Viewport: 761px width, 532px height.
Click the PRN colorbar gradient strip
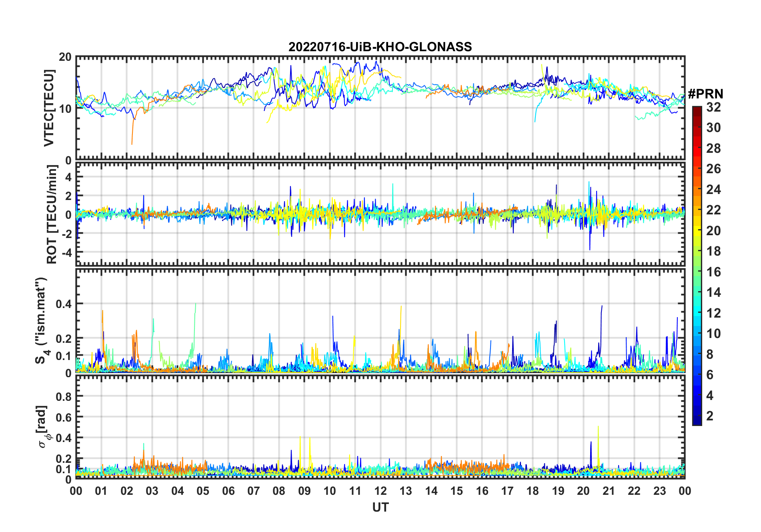click(x=697, y=266)
